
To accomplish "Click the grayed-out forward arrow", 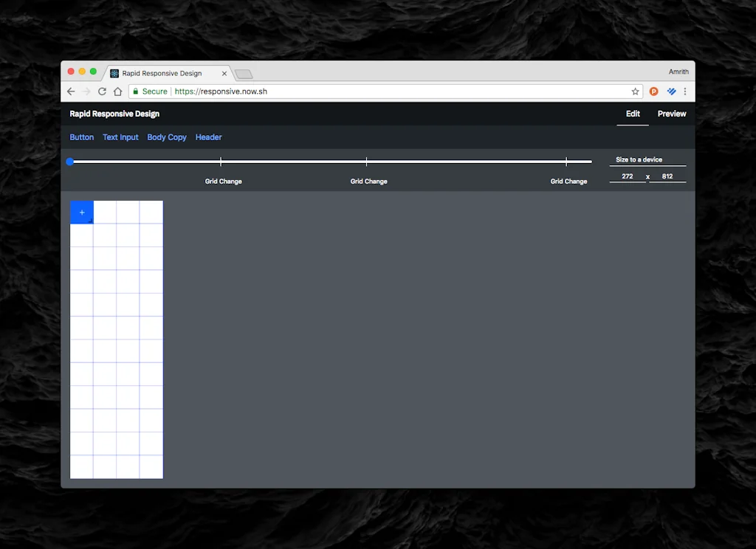I will click(86, 91).
